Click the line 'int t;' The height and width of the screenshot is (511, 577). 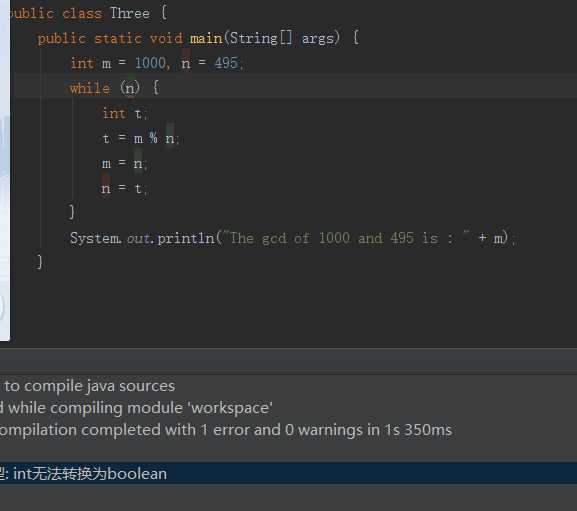pos(125,113)
